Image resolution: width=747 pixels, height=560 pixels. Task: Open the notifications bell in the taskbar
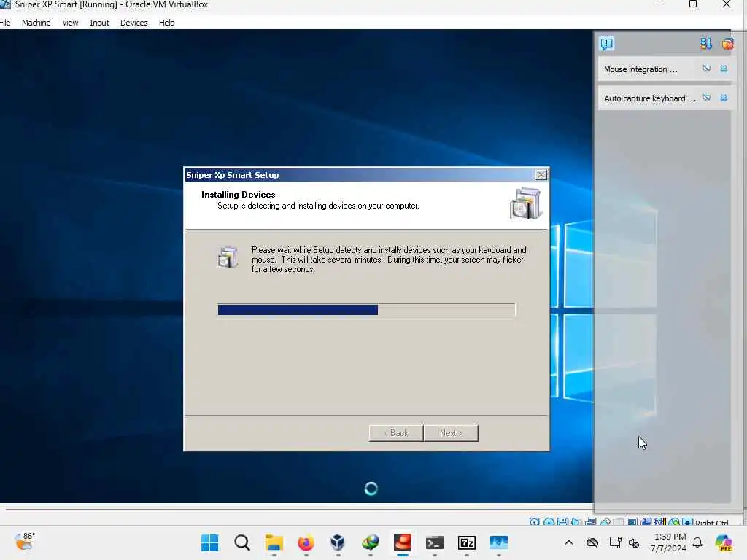point(697,542)
